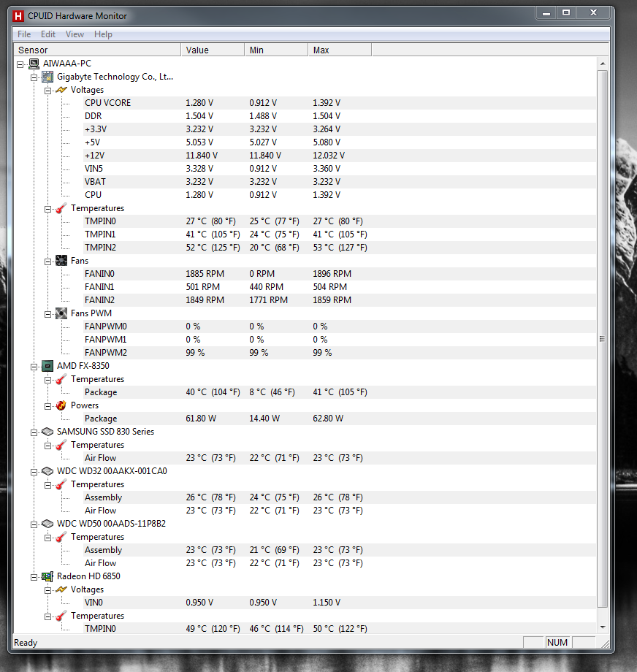This screenshot has width=637, height=672.
Task: Select the Assembly row under WDC WD50
Action: [x=340, y=550]
